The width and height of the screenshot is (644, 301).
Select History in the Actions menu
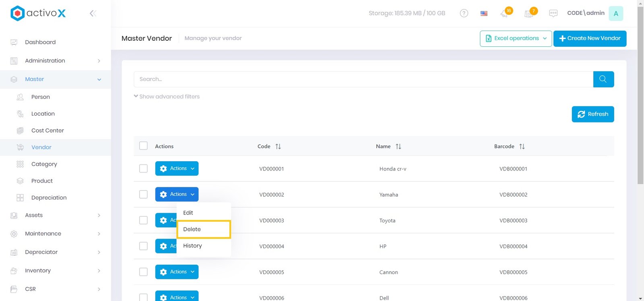pos(192,246)
